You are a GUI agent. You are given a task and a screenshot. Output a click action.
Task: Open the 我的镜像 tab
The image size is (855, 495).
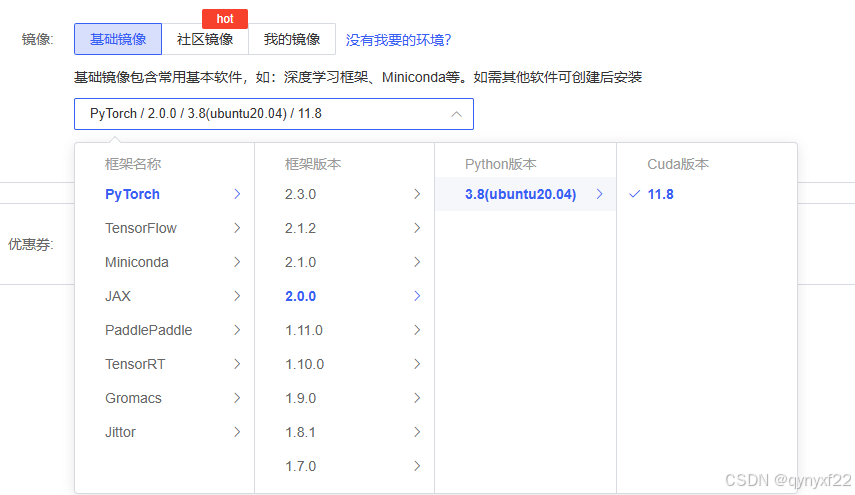pos(292,39)
